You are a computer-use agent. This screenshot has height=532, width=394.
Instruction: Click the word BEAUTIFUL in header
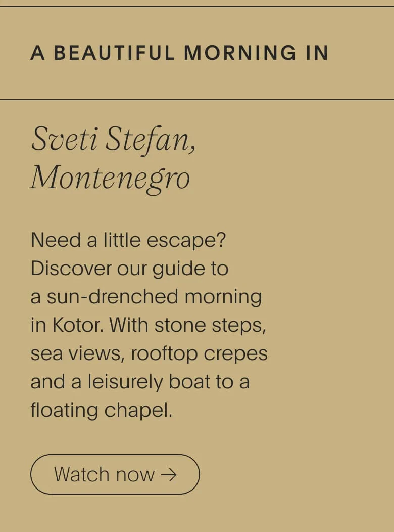tap(115, 53)
